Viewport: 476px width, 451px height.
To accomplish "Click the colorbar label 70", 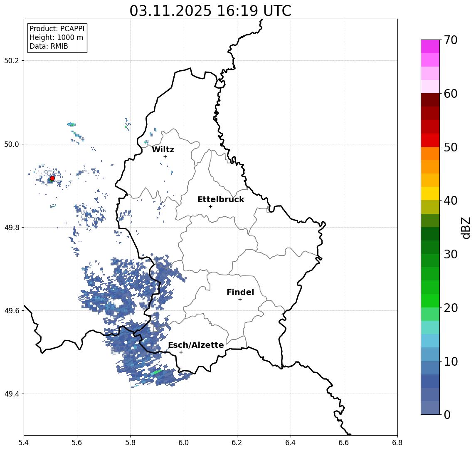I will [x=450, y=40].
